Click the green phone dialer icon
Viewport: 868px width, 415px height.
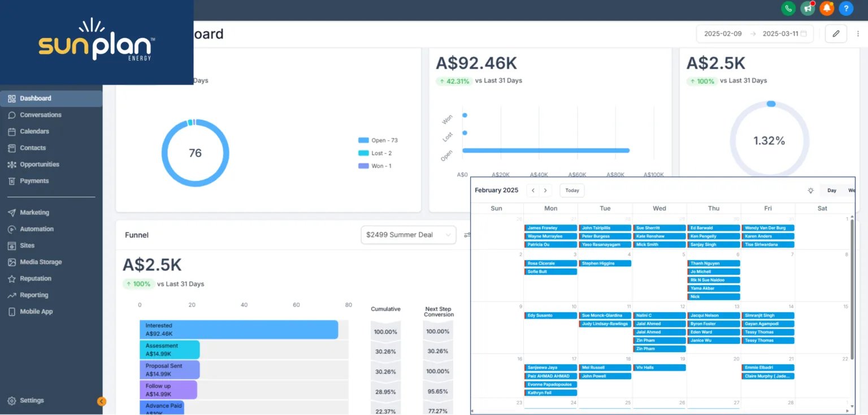tap(788, 8)
